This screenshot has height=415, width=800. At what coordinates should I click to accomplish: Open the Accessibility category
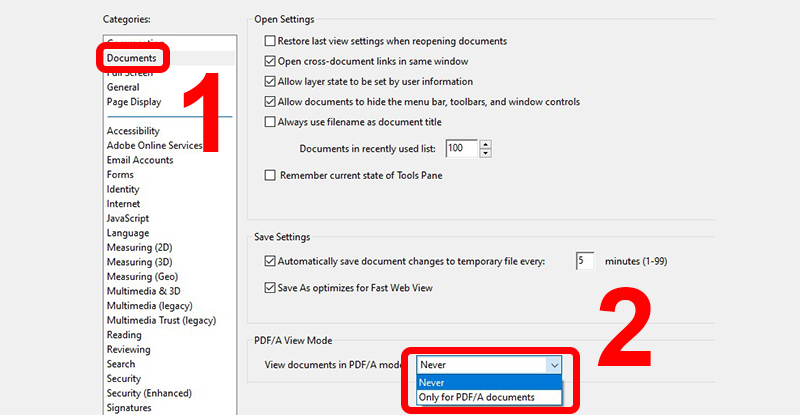(x=133, y=131)
